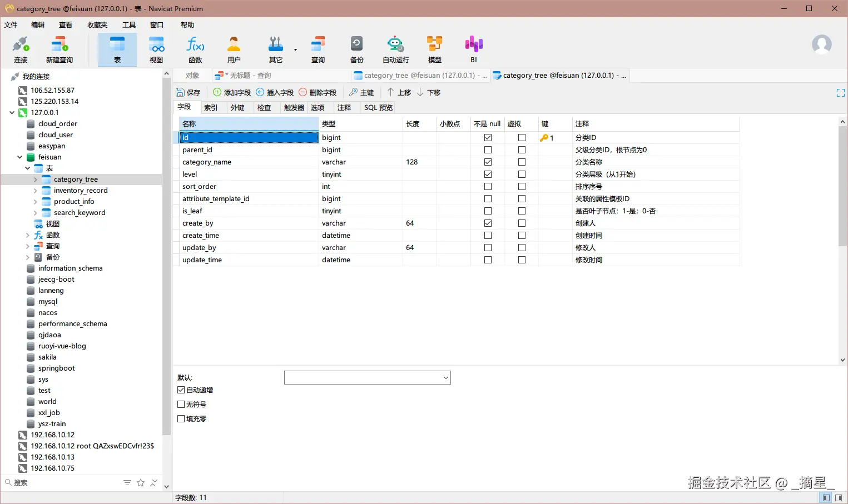This screenshot has width=848, height=504.
Task: Open the 备份 (Backup) toolbar icon
Action: (357, 49)
